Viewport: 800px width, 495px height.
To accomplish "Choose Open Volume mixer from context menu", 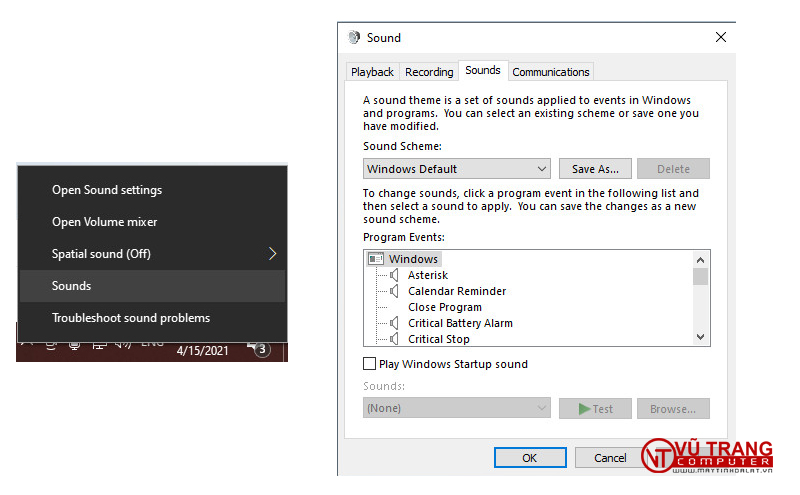I will pyautogui.click(x=152, y=222).
